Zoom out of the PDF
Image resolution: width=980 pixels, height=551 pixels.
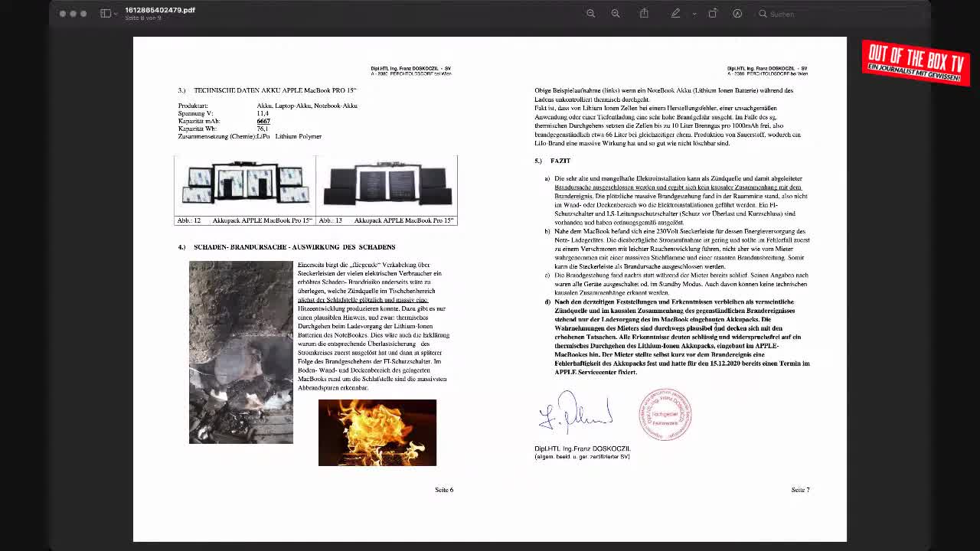point(590,14)
